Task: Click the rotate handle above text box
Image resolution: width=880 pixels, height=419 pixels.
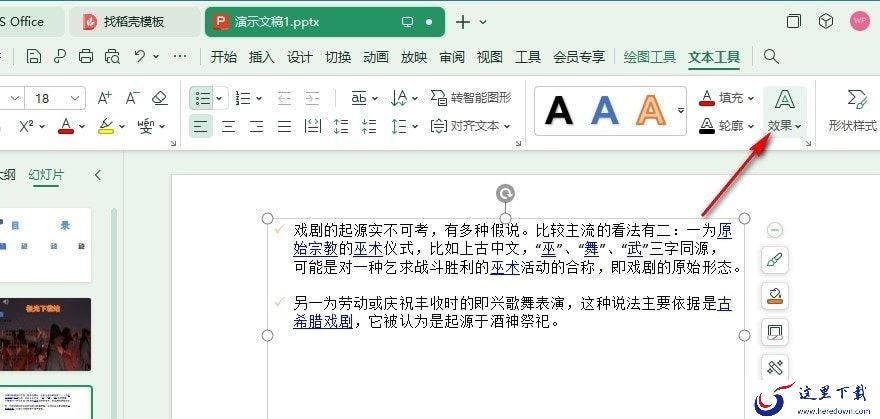Action: [x=506, y=194]
